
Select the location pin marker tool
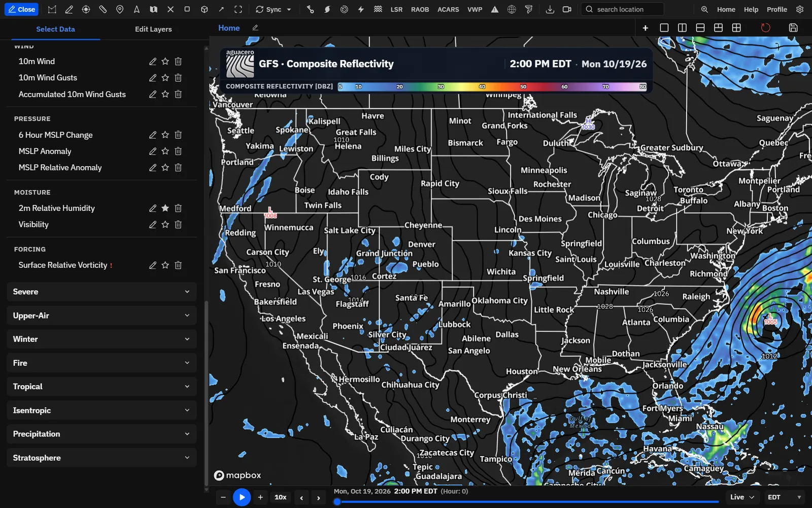(120, 9)
